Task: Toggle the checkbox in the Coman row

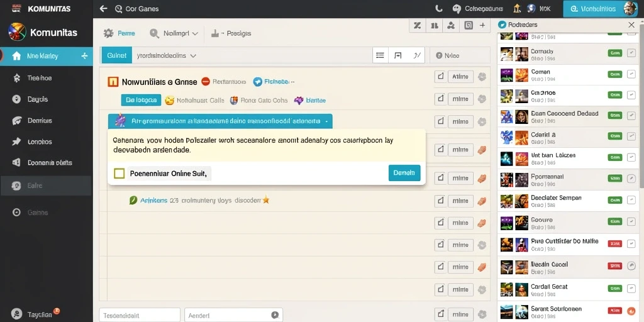Action: 631,74
